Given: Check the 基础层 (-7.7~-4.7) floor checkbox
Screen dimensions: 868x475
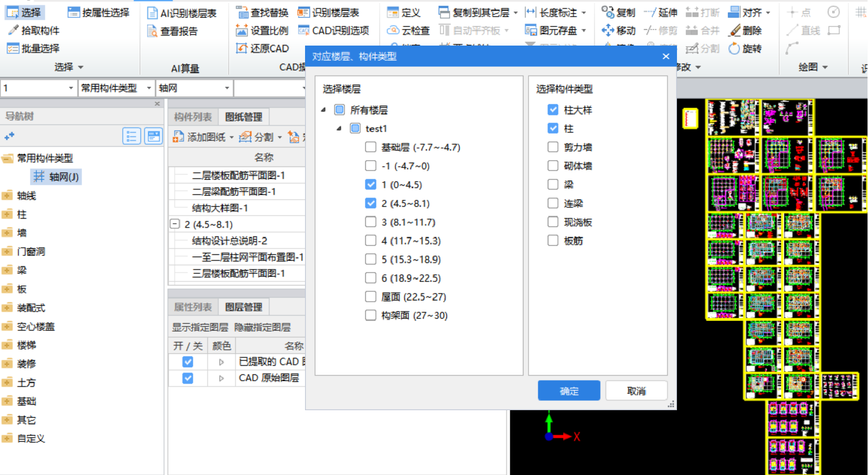Looking at the screenshot, I should coord(371,147).
